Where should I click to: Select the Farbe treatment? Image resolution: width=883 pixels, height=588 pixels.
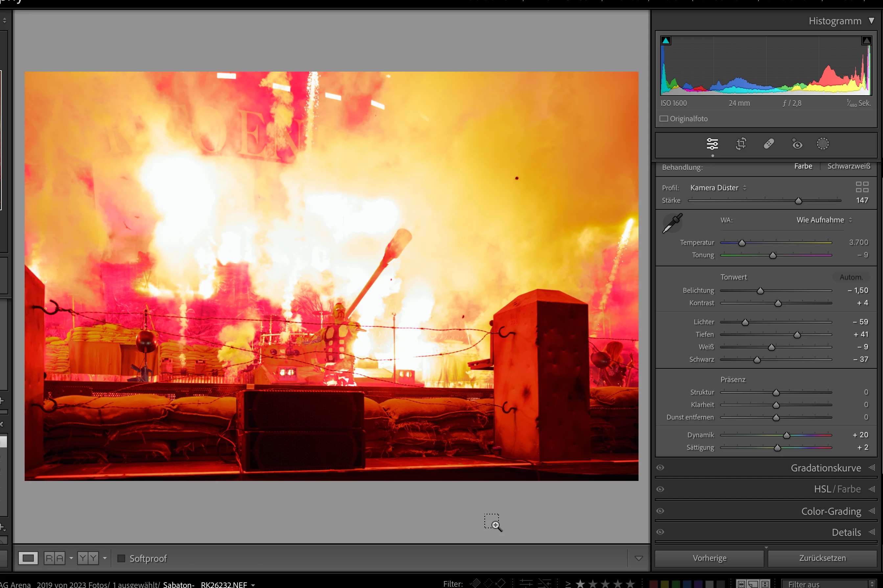click(803, 166)
